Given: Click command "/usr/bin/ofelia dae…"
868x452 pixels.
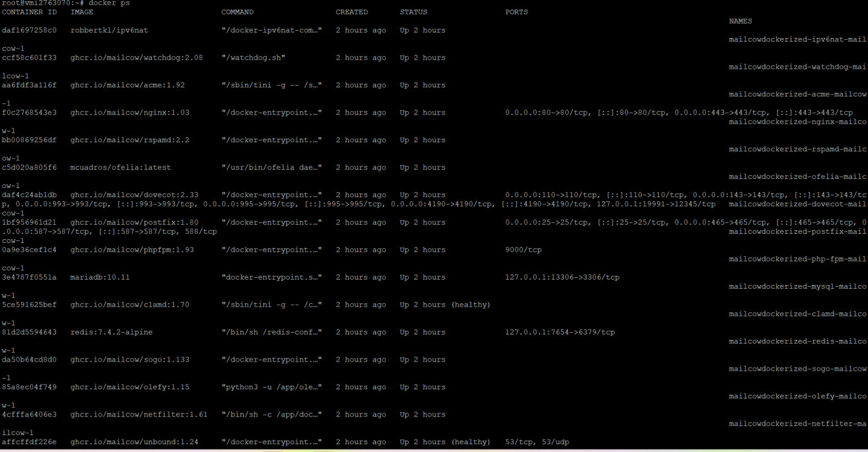Looking at the screenshot, I should pyautogui.click(x=271, y=168).
